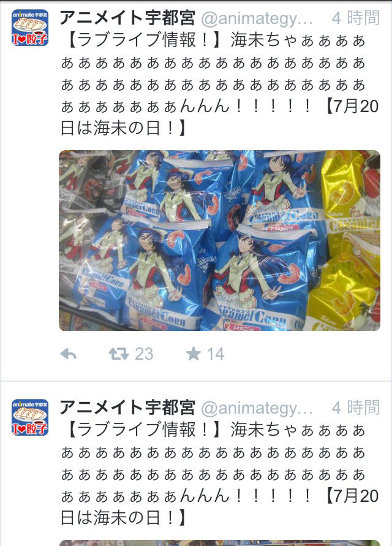Click 7月20日は海未の日 line in first tweet
392x546 pixels.
[219, 117]
